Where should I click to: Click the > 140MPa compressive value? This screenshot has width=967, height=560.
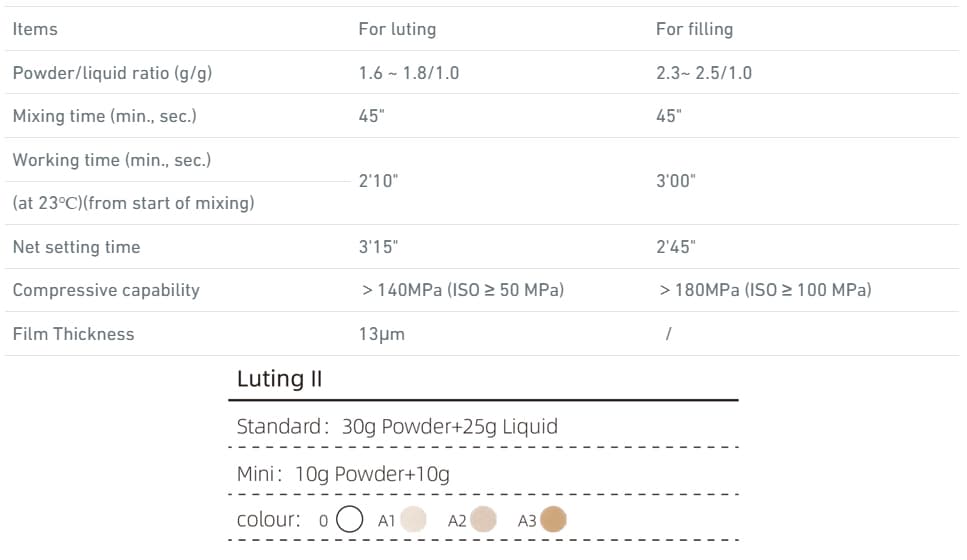463,290
